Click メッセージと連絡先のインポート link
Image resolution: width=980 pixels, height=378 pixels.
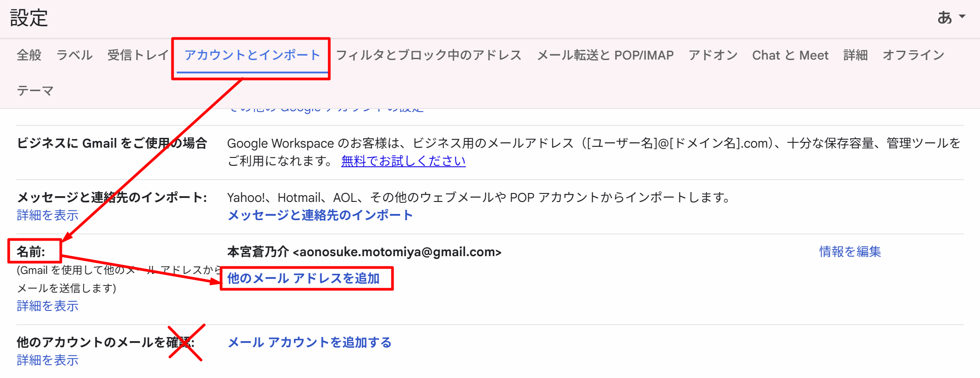coord(320,215)
